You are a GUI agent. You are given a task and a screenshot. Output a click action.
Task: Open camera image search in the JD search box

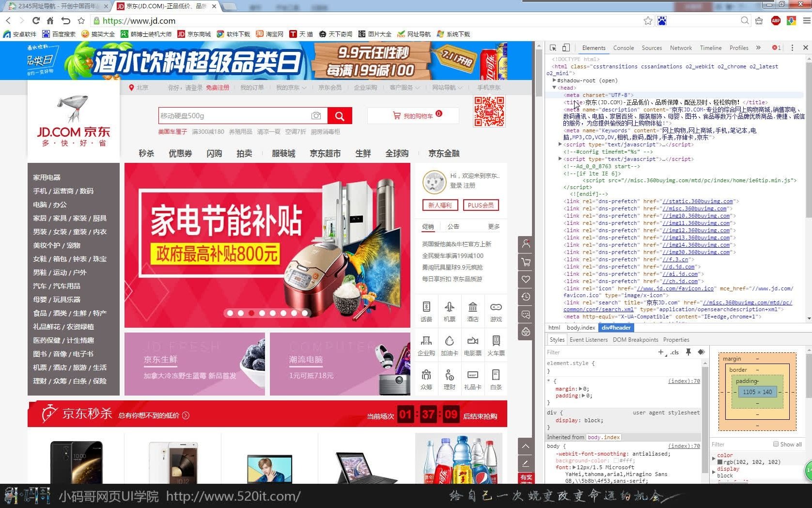coord(316,116)
